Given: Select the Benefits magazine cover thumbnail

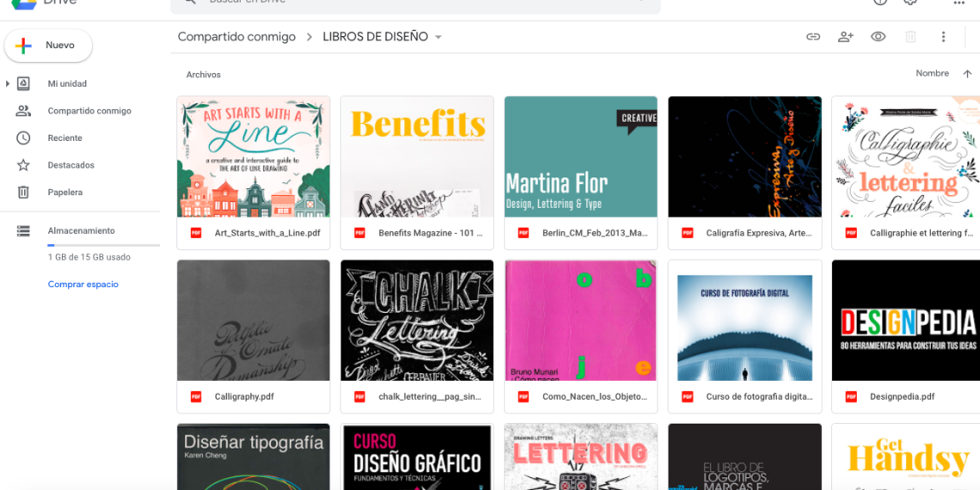Looking at the screenshot, I should (x=417, y=156).
